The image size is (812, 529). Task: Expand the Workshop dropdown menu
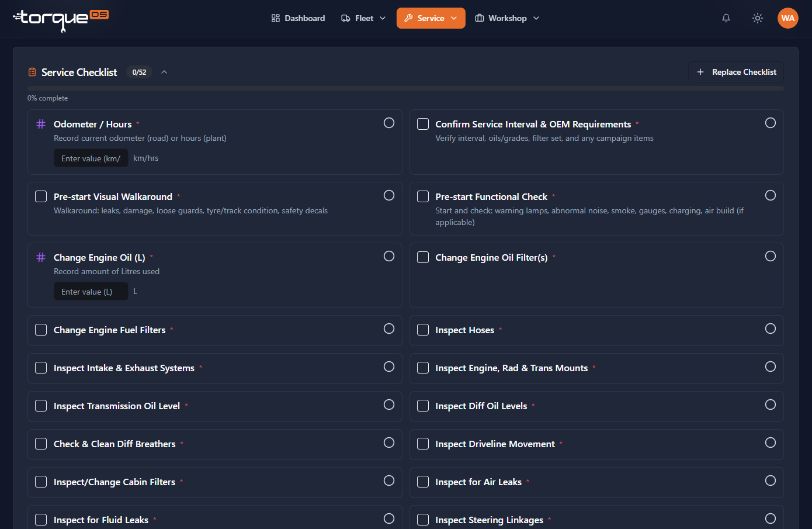[507, 18]
